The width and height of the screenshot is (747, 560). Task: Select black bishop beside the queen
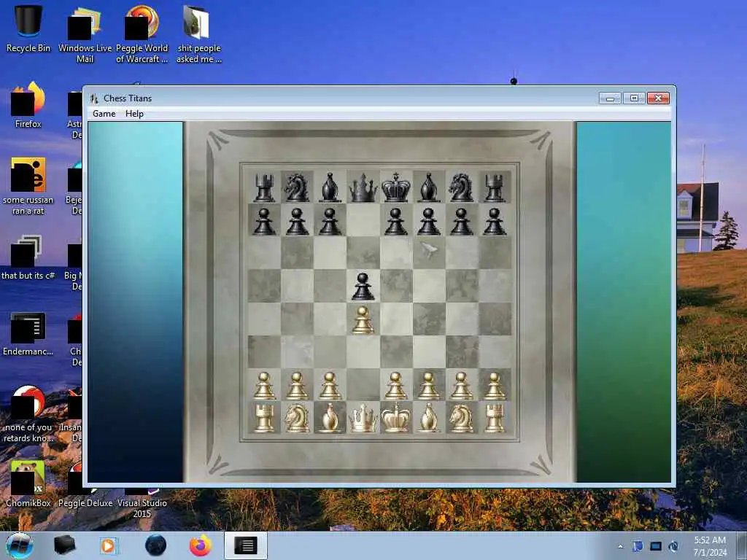pyautogui.click(x=330, y=187)
